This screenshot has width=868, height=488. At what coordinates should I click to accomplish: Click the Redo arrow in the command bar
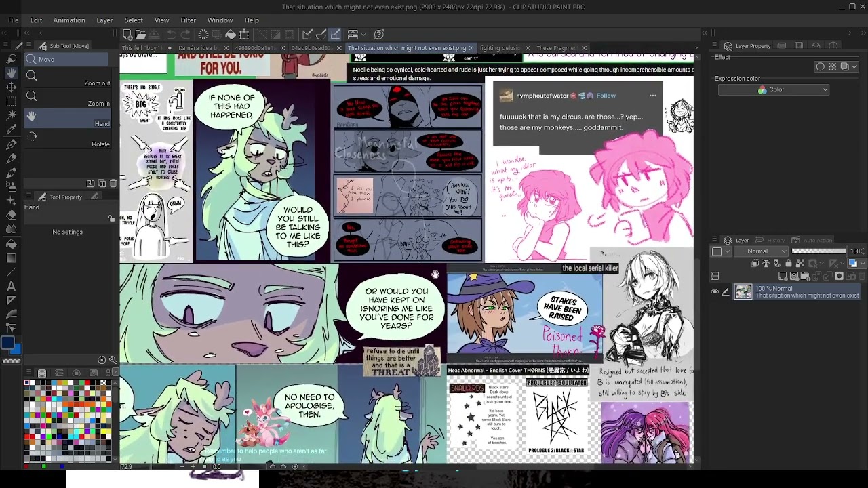185,35
